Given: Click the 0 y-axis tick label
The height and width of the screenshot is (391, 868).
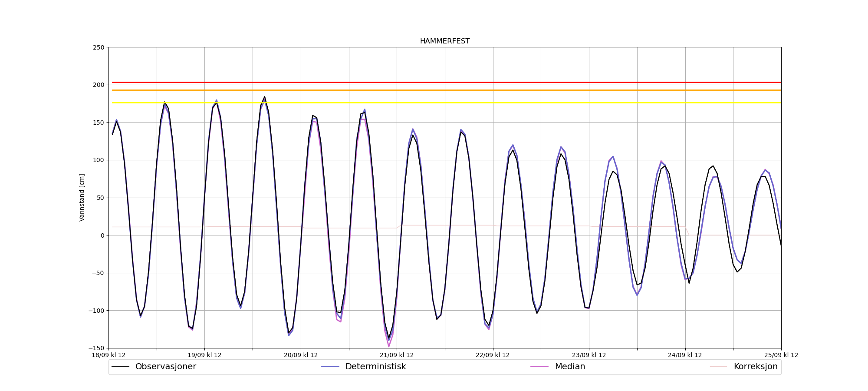Looking at the screenshot, I should pos(102,235).
